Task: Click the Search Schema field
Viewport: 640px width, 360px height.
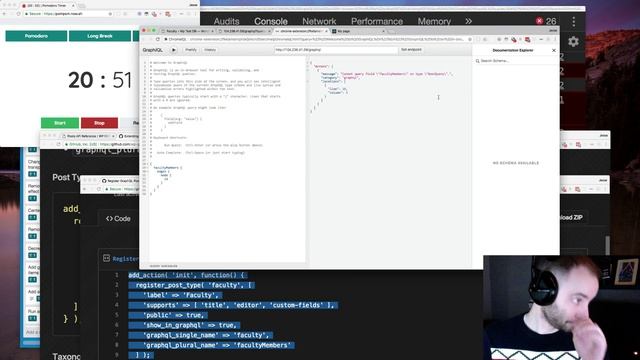Action: pos(515,61)
